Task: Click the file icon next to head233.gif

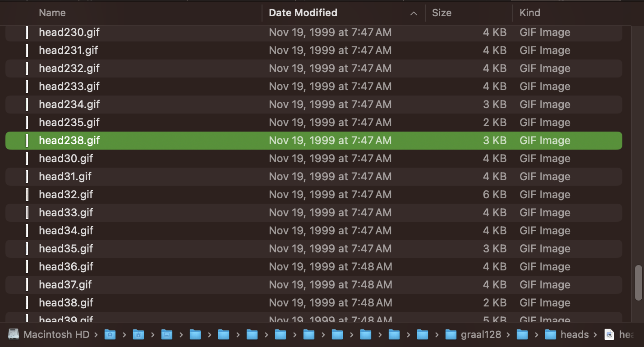Action: point(27,86)
